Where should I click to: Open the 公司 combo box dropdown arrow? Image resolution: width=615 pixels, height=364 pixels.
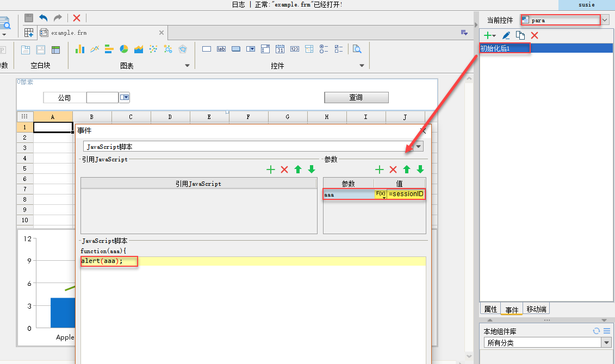pyautogui.click(x=125, y=97)
